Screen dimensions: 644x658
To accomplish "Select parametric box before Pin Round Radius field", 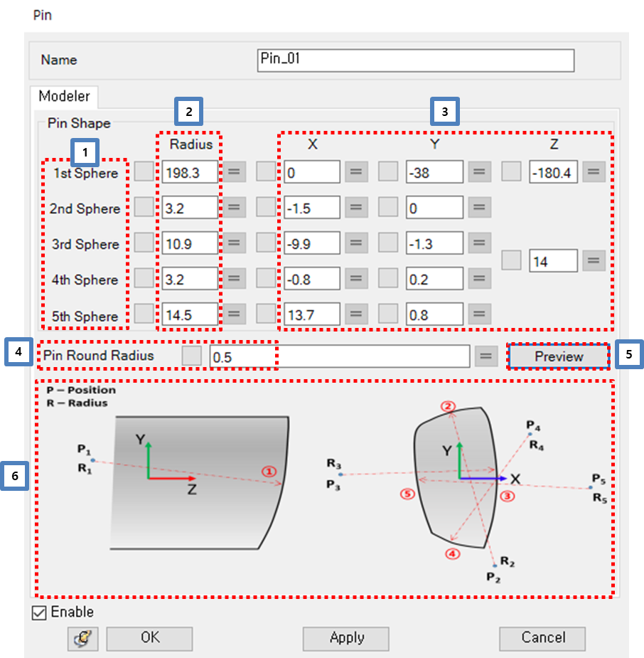I will click(190, 356).
